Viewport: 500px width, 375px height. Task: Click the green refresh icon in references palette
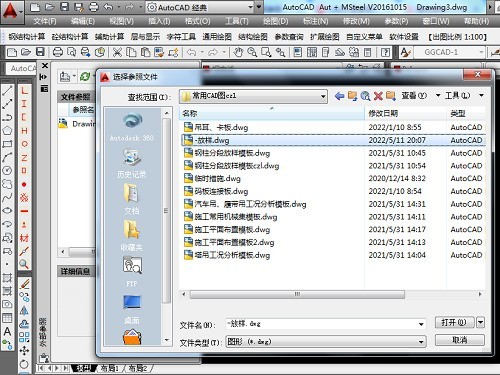85,77
